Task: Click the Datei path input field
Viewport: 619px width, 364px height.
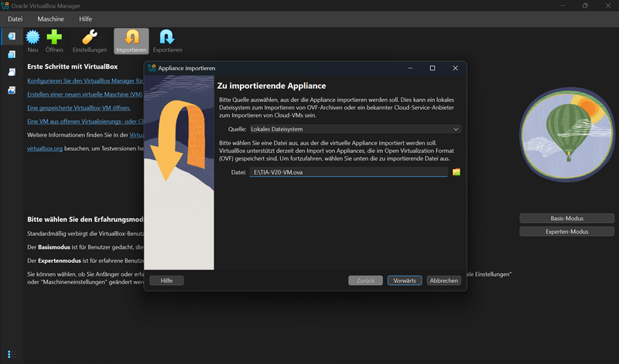Action: [348, 172]
